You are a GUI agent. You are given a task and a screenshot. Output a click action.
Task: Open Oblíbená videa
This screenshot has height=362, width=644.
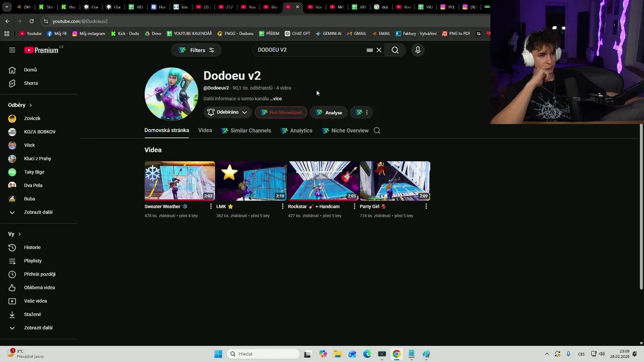(39, 288)
